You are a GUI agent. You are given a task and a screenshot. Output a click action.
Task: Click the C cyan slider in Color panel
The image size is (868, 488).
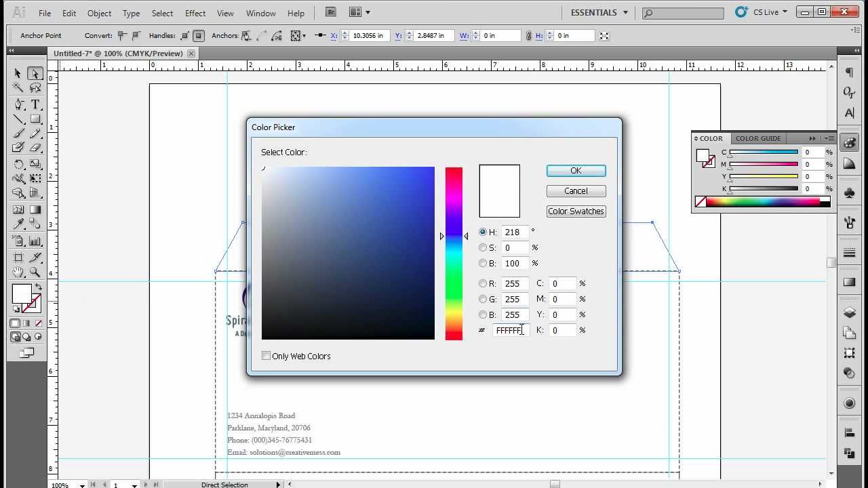[764, 153]
